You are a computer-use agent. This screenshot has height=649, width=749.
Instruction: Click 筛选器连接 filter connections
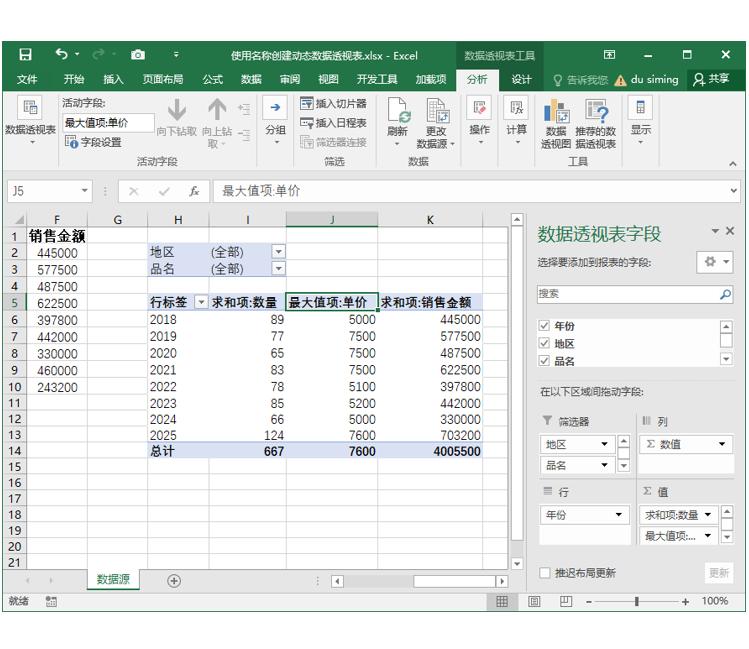pos(333,142)
